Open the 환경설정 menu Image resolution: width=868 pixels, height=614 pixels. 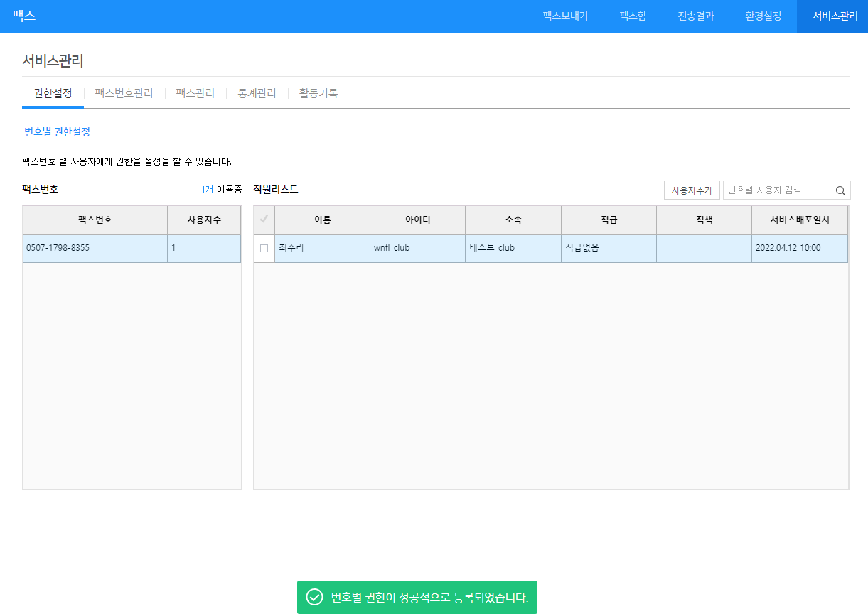[763, 16]
